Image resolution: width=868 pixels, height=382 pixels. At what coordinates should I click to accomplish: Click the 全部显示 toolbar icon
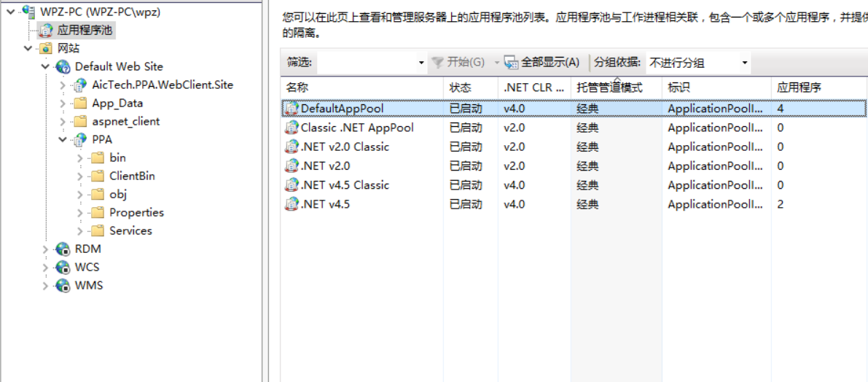point(511,63)
